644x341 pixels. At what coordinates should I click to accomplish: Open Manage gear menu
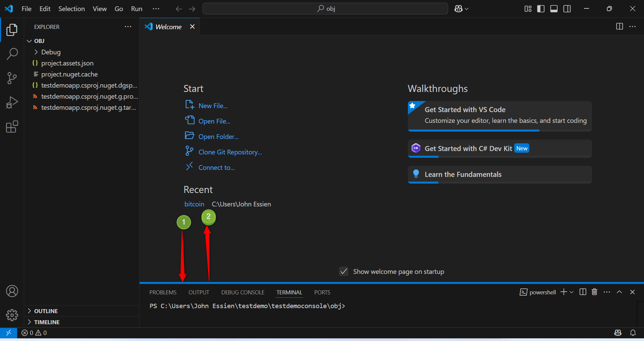click(x=12, y=315)
